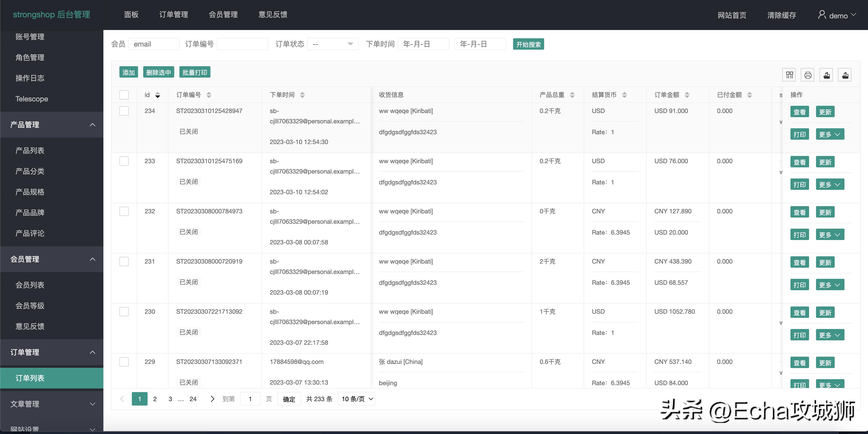Image resolution: width=868 pixels, height=434 pixels.
Task: Tick checkbox for order id 234
Action: click(124, 111)
